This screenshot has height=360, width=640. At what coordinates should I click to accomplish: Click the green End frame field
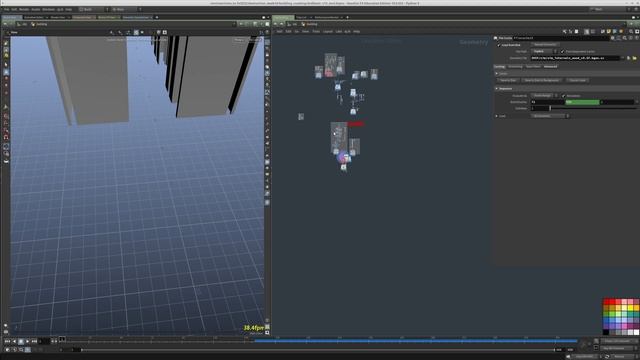click(x=582, y=102)
